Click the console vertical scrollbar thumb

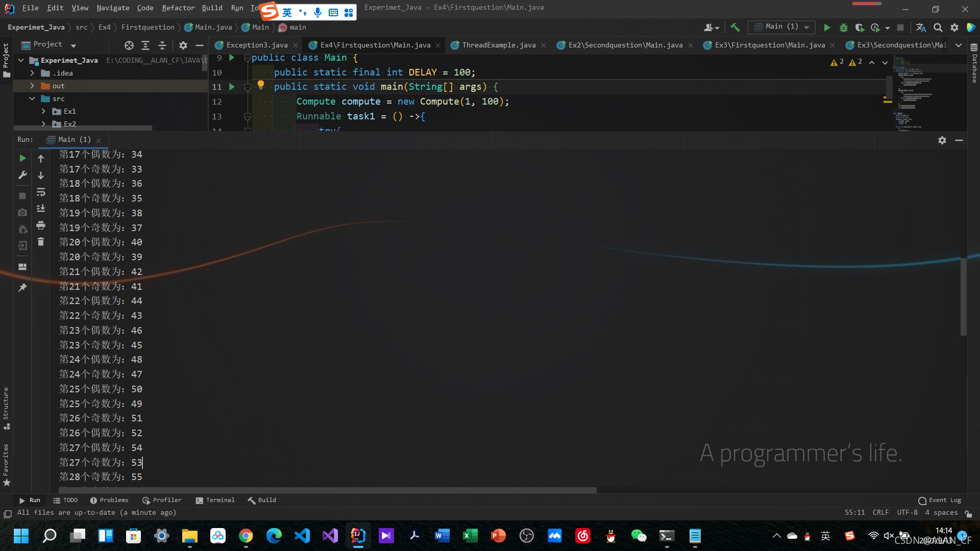click(x=963, y=297)
